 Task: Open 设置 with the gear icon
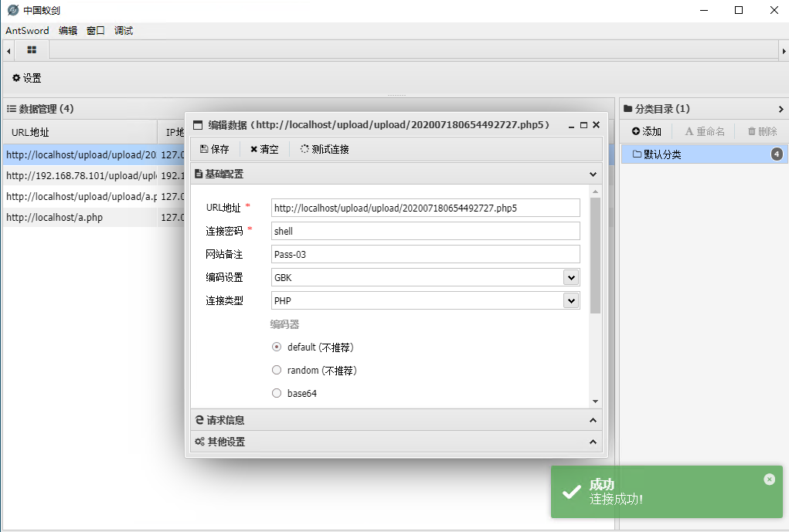27,78
